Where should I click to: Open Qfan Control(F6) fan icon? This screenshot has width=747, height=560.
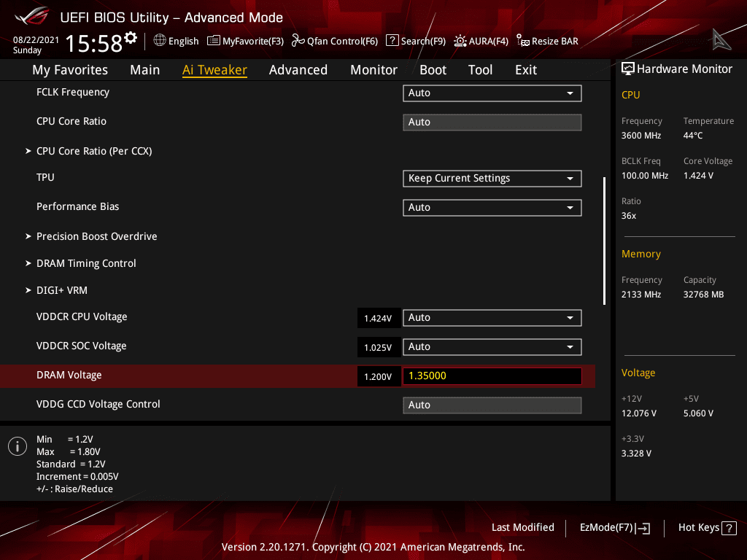298,41
